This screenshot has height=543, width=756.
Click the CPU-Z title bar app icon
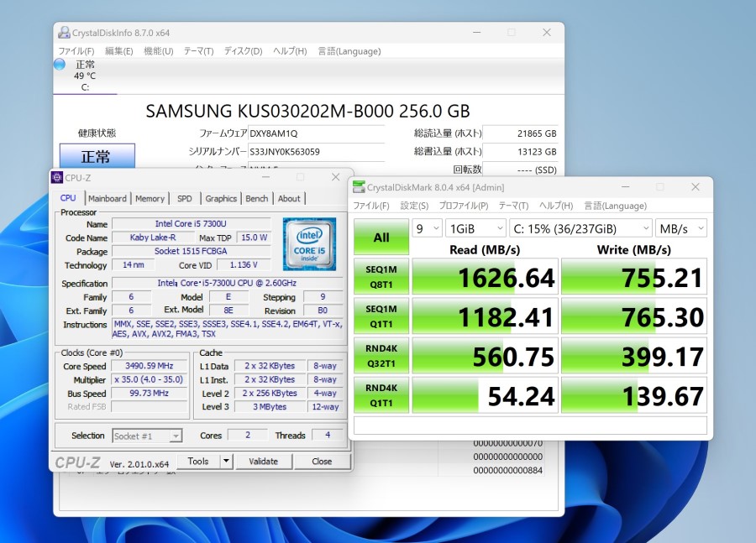pyautogui.click(x=57, y=178)
